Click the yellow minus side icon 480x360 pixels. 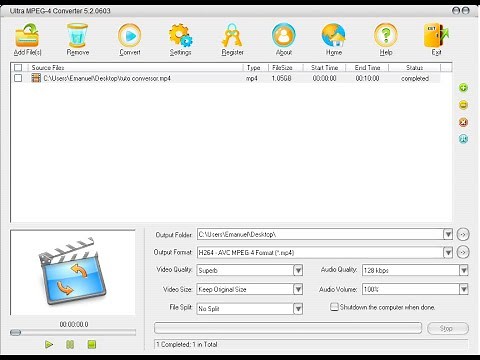(463, 105)
